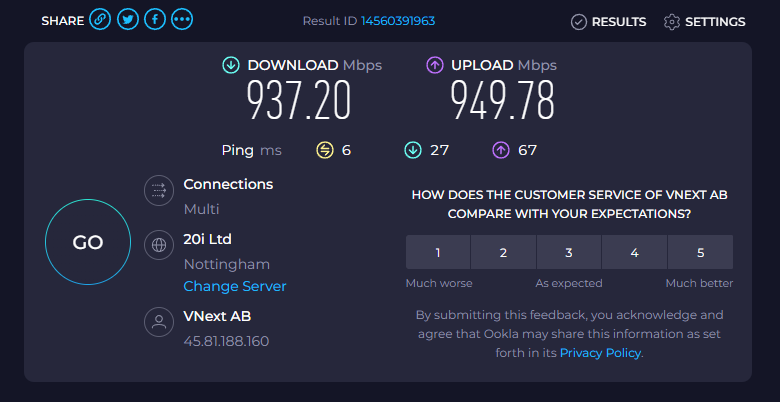Open the Privacy Policy link
This screenshot has height=402, width=780.
pyautogui.click(x=600, y=353)
